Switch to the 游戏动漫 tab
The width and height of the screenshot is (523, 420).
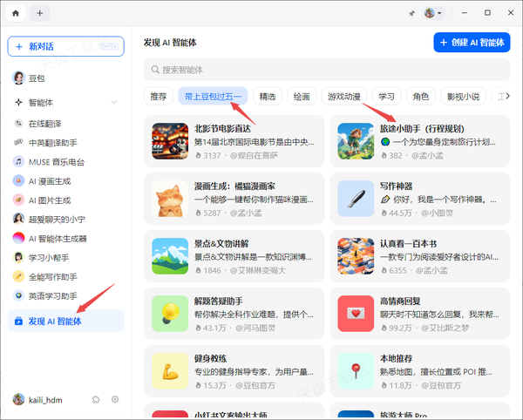[343, 96]
